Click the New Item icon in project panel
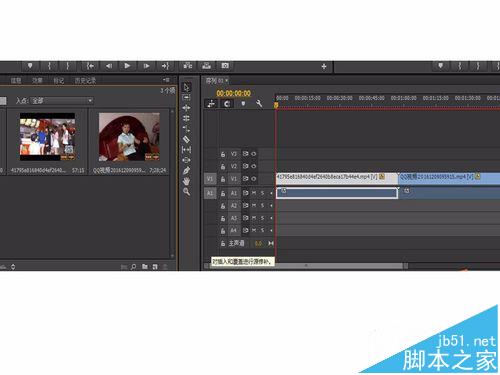Screen dimensions: 500x375 pyautogui.click(x=155, y=267)
